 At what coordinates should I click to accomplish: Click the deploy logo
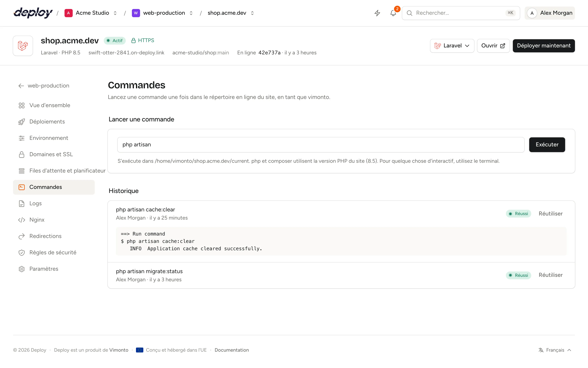click(x=33, y=13)
